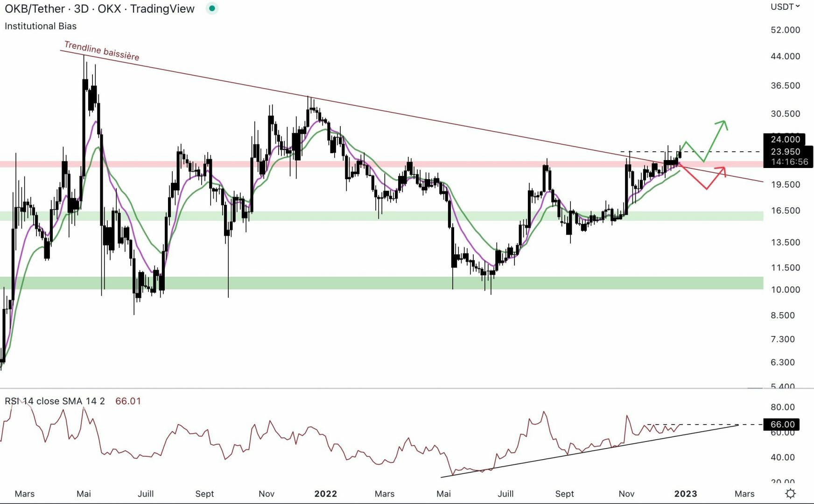Select the 'Trendline baissière' text label

[101, 51]
